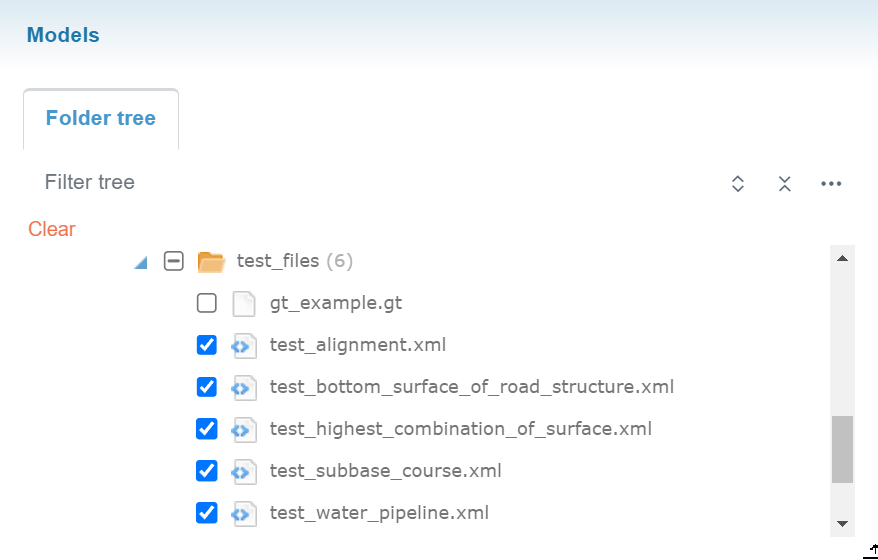Click the test_water_pipeline.xml file icon
The image size is (878, 560).
243,513
